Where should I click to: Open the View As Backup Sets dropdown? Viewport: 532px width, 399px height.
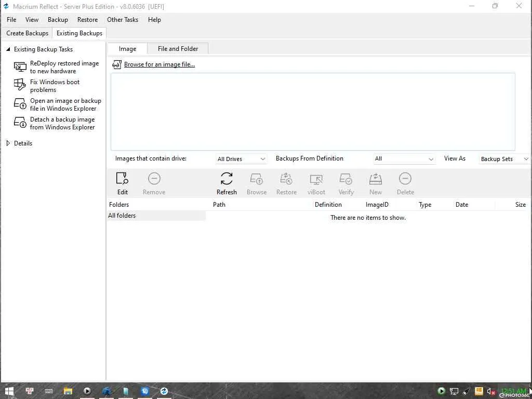point(505,159)
